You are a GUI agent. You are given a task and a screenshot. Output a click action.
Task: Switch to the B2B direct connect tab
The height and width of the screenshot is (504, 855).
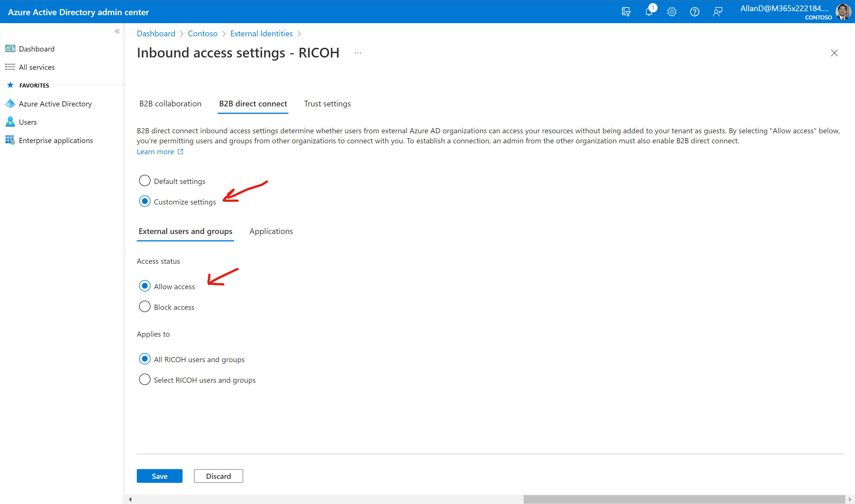(253, 104)
